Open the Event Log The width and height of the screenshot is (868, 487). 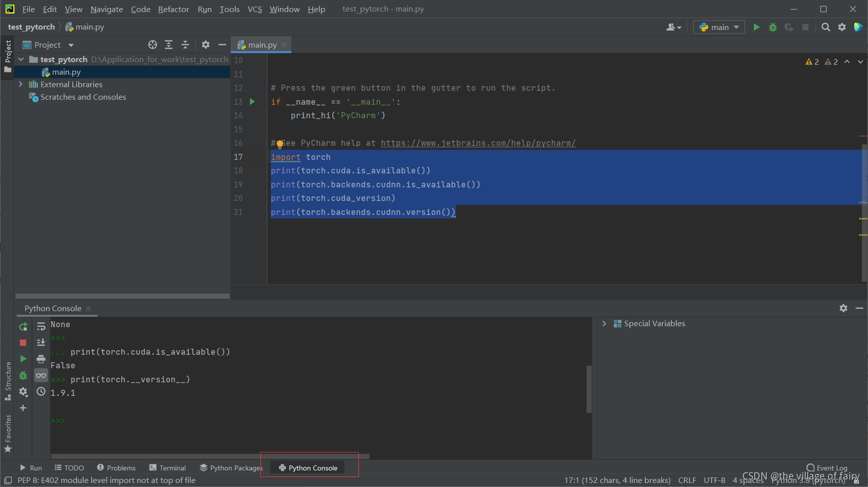827,468
